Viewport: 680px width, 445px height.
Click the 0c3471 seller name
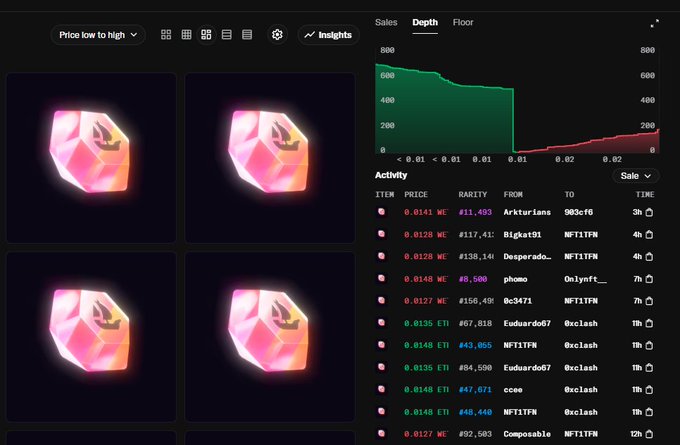tap(517, 301)
